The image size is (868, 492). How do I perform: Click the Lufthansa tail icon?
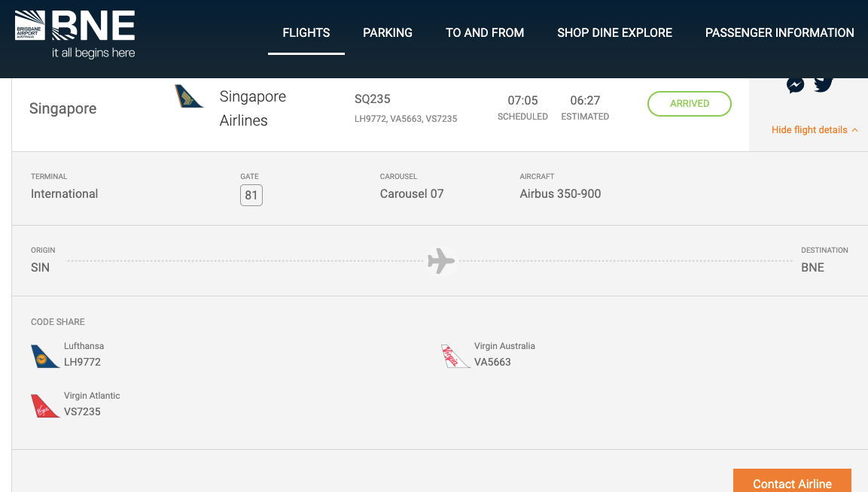point(45,356)
